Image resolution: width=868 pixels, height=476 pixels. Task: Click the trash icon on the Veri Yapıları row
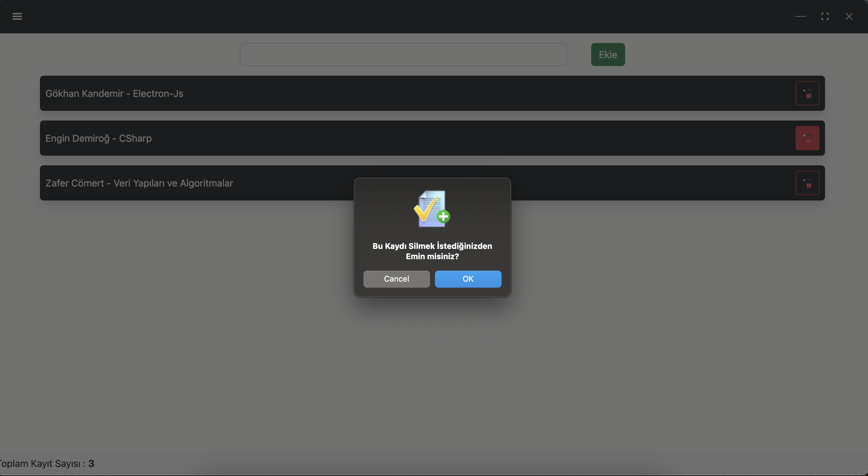807,183
